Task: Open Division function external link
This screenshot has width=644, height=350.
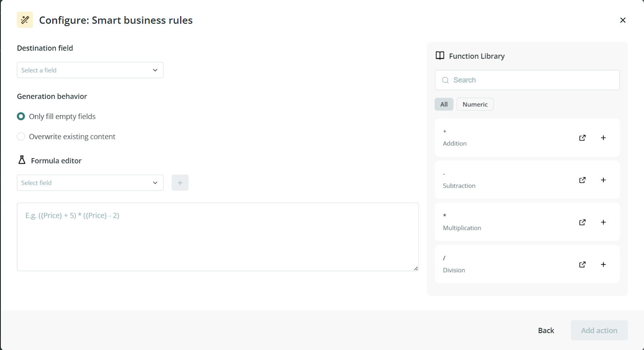Action: 582,265
